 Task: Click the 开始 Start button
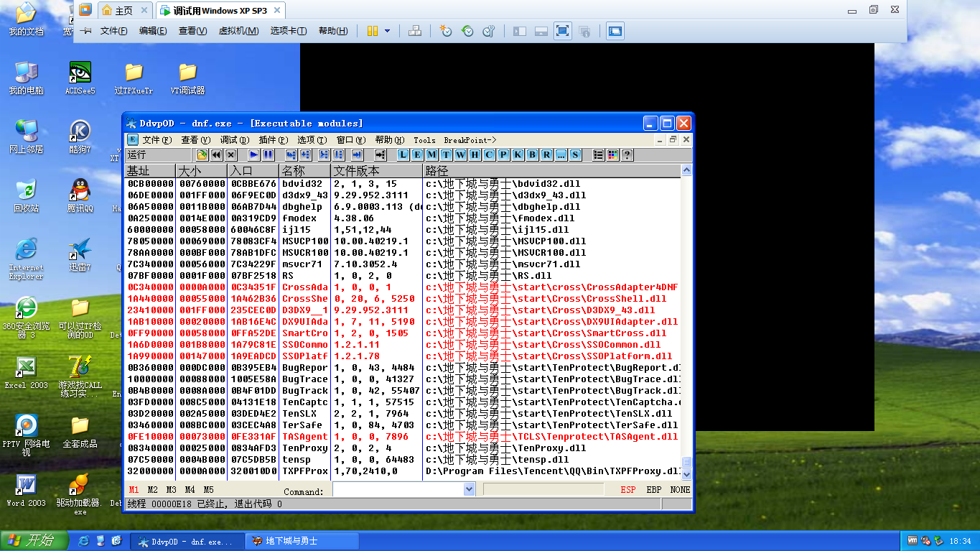[34, 540]
